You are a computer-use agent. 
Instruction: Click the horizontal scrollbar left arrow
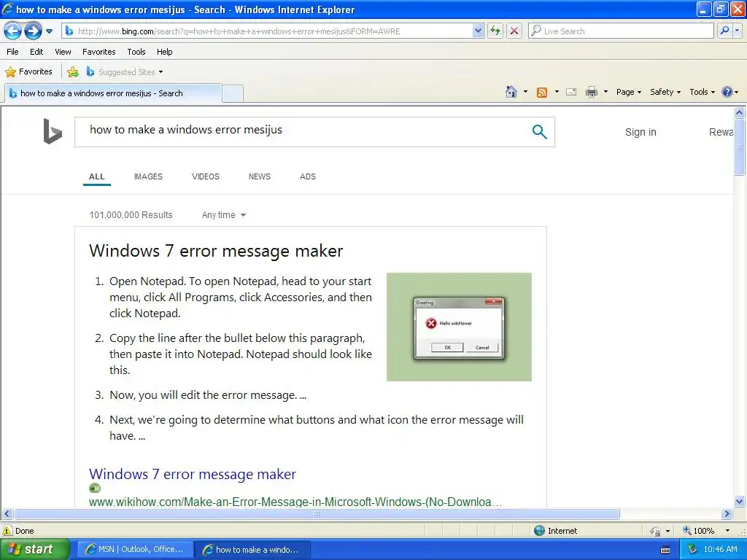7,514
